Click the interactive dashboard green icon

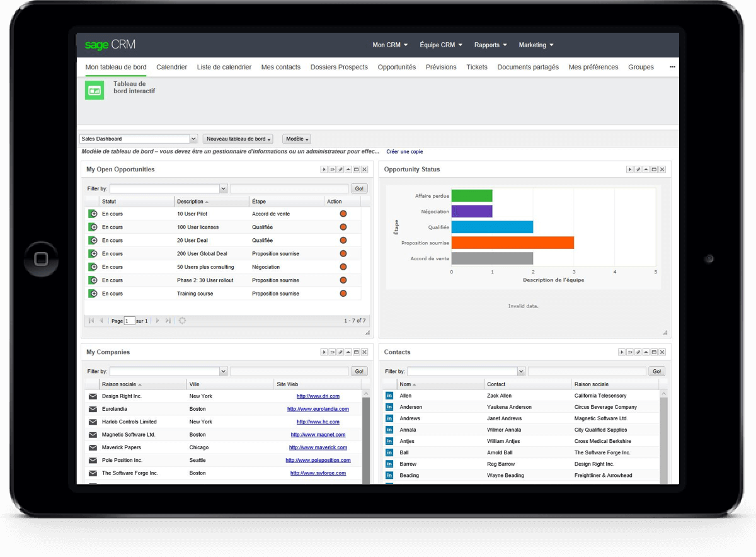(x=94, y=90)
